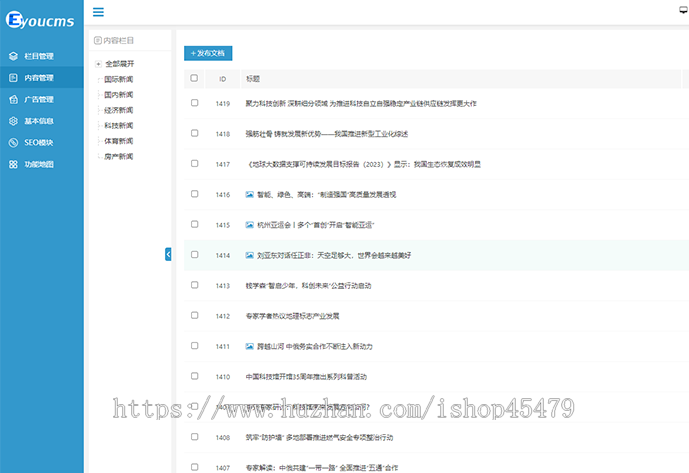This screenshot has height=473, width=689.
Task: Open the article title on row 1413
Action: pos(308,286)
